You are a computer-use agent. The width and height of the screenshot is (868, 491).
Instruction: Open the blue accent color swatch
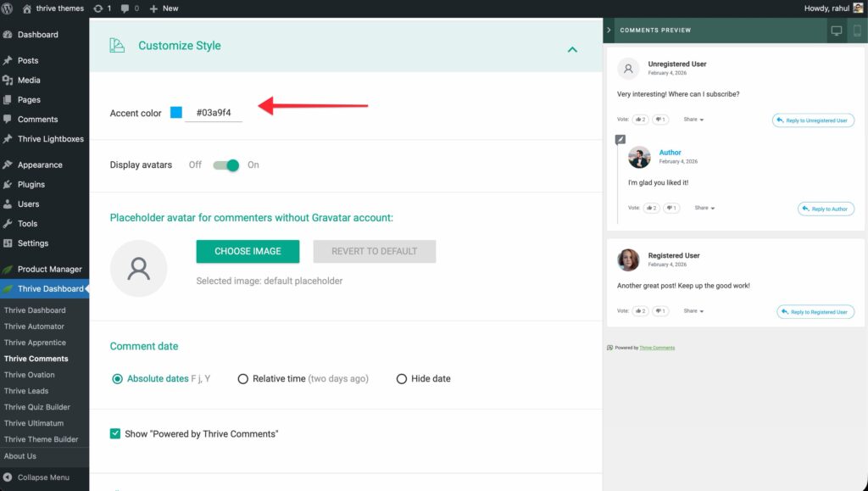click(x=176, y=113)
